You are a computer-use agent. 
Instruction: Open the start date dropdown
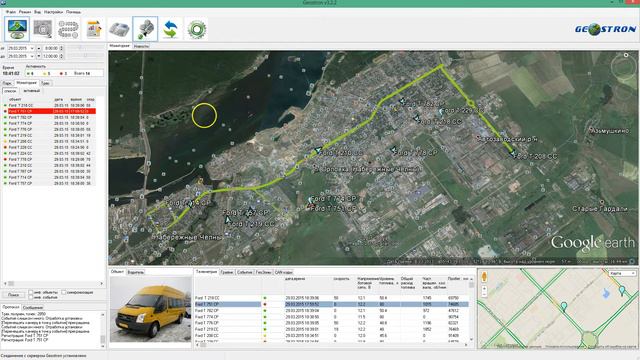click(x=32, y=48)
